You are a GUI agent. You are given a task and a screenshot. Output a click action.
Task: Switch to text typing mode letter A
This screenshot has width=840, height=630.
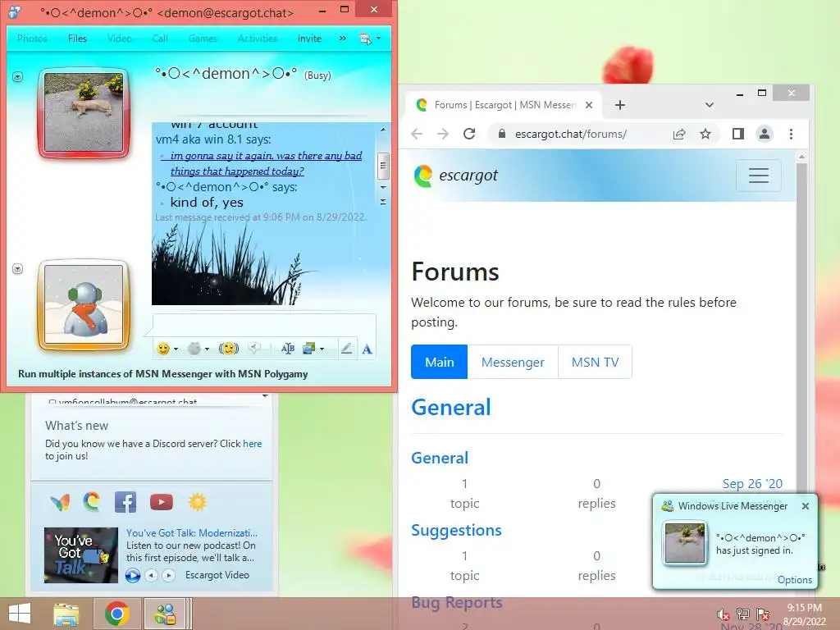[367, 349]
